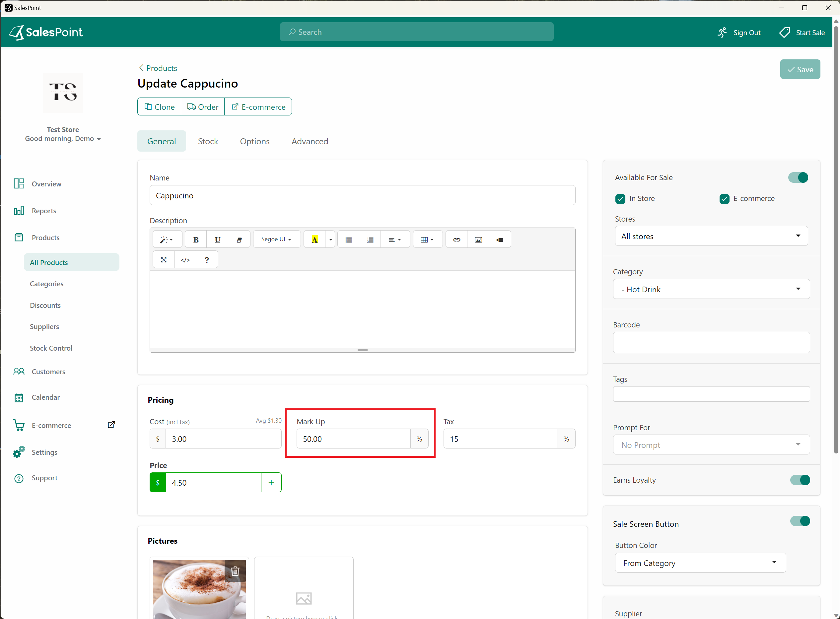The image size is (840, 619).
Task: Switch to the Stock tab
Action: coord(208,141)
